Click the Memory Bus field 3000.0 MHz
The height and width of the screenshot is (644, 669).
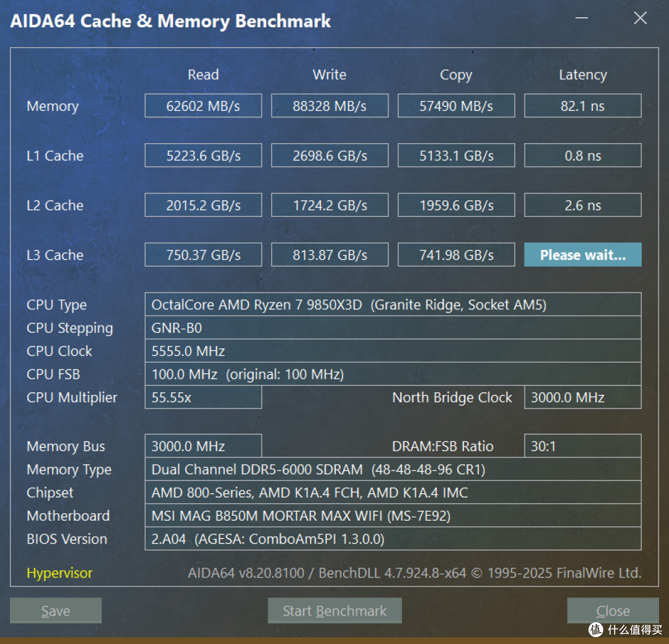(x=203, y=446)
